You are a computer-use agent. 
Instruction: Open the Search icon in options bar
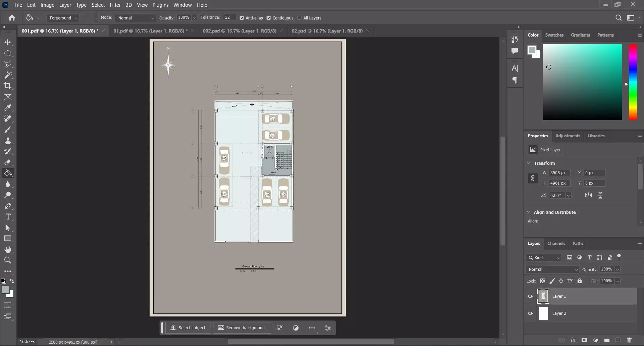pyautogui.click(x=619, y=18)
